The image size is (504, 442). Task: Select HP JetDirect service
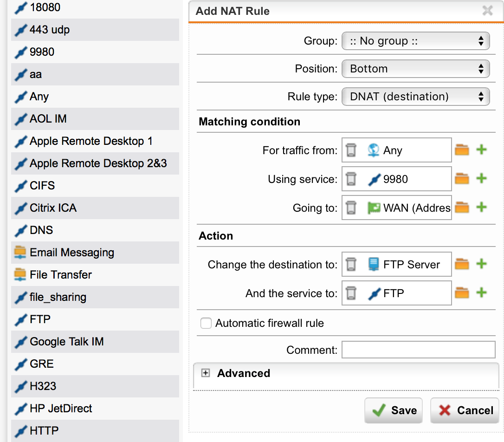coord(95,409)
